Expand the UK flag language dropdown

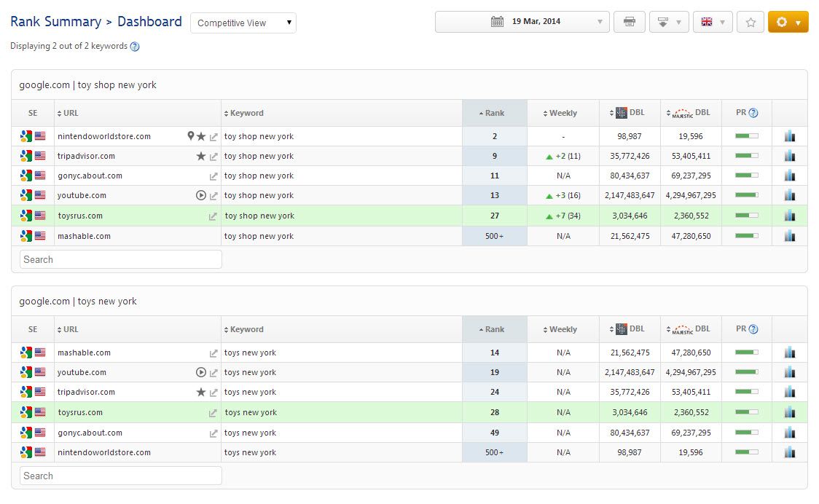(713, 22)
